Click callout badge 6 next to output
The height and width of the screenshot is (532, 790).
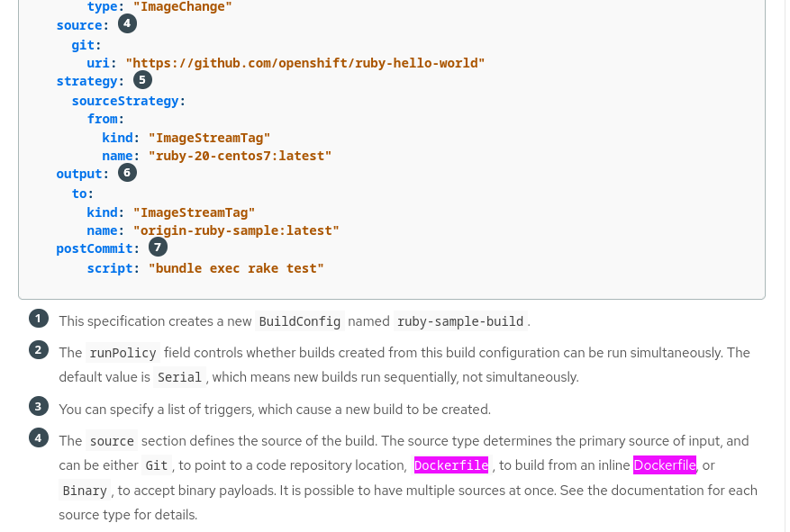coord(127,172)
